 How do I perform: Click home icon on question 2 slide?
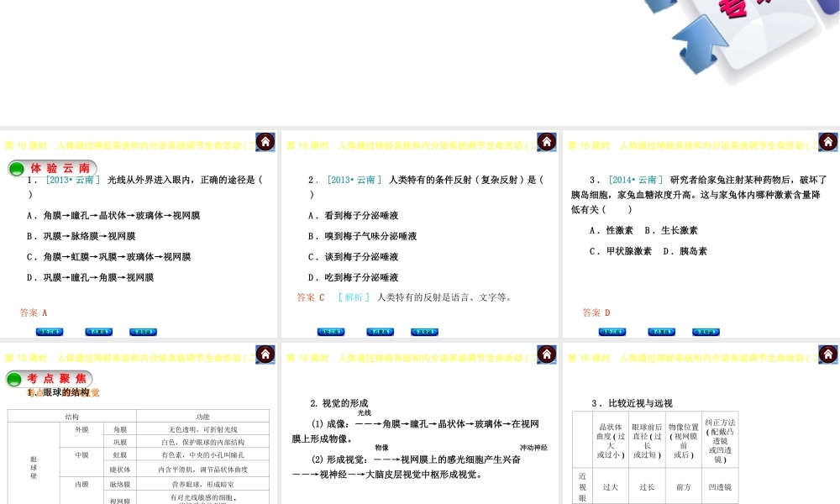[547, 141]
